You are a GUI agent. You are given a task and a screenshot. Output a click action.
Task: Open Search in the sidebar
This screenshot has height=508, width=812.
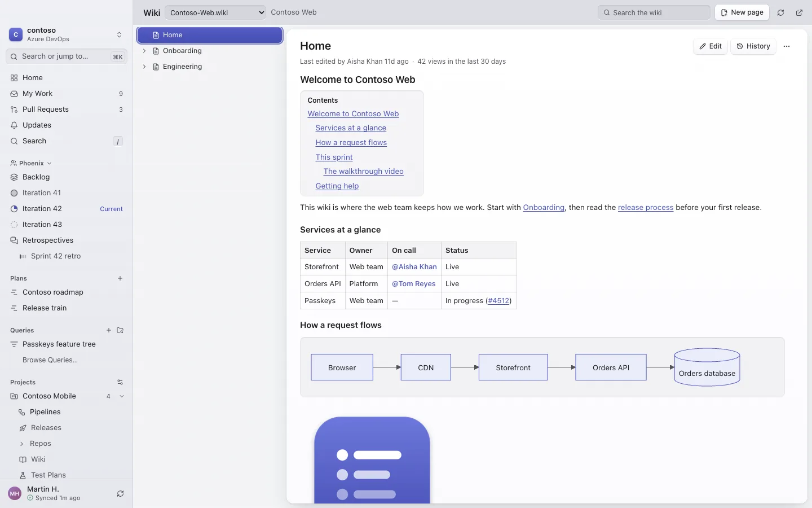[67, 141]
